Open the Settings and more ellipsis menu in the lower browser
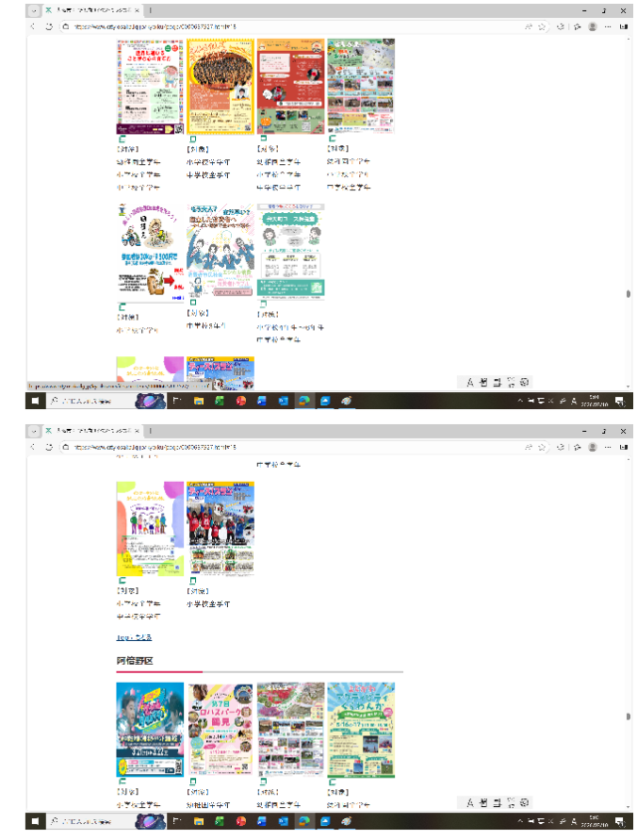The image size is (637, 840). (x=607, y=447)
